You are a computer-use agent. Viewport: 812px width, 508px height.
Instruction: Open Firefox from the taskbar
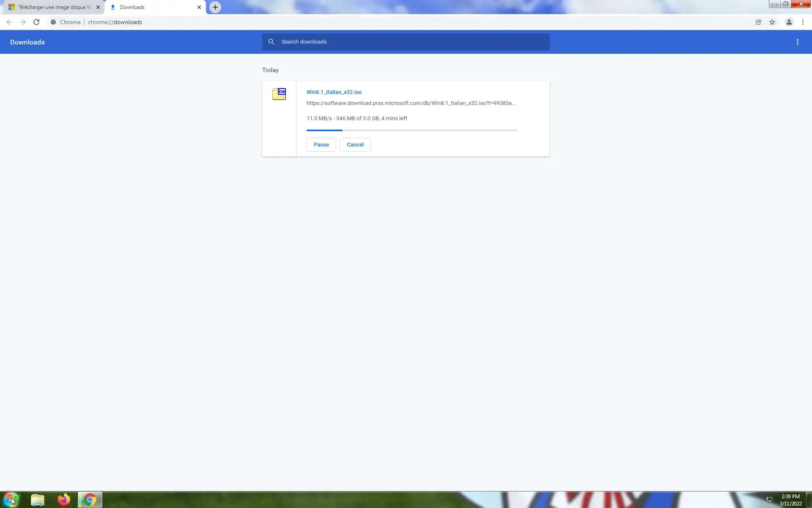tap(64, 500)
